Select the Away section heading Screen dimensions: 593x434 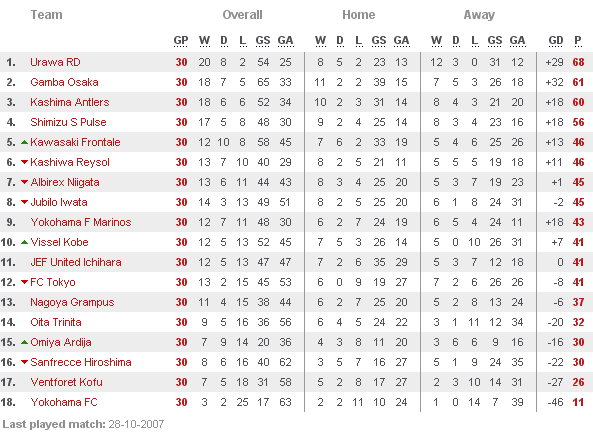(x=479, y=15)
